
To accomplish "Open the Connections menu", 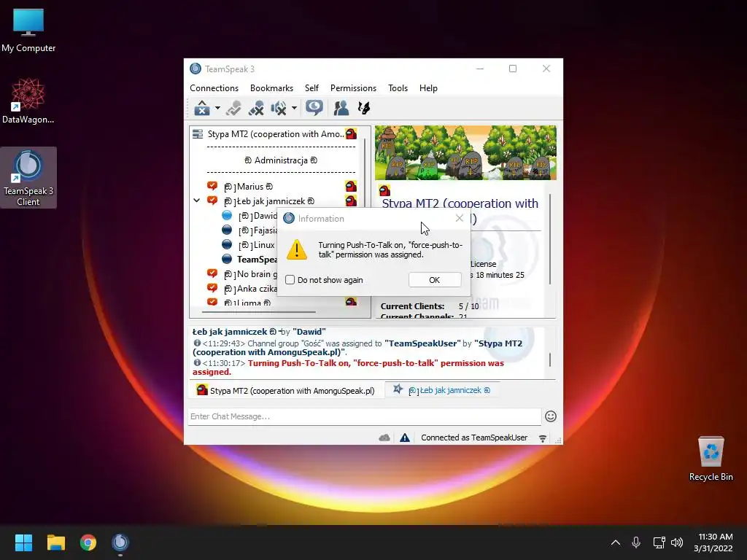I will 214,88.
